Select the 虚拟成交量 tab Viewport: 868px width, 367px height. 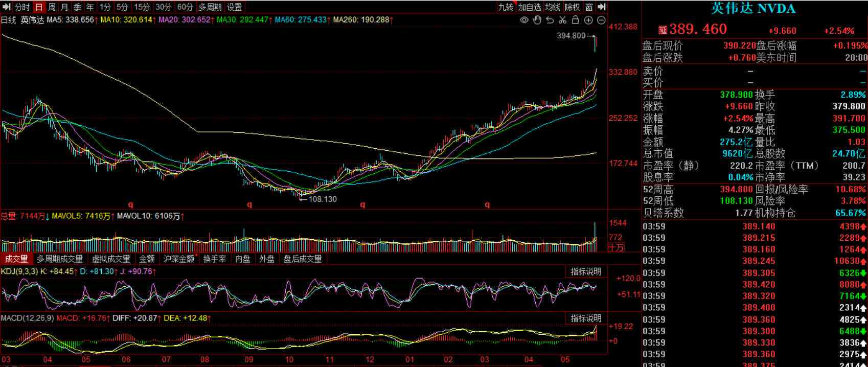[x=111, y=259]
